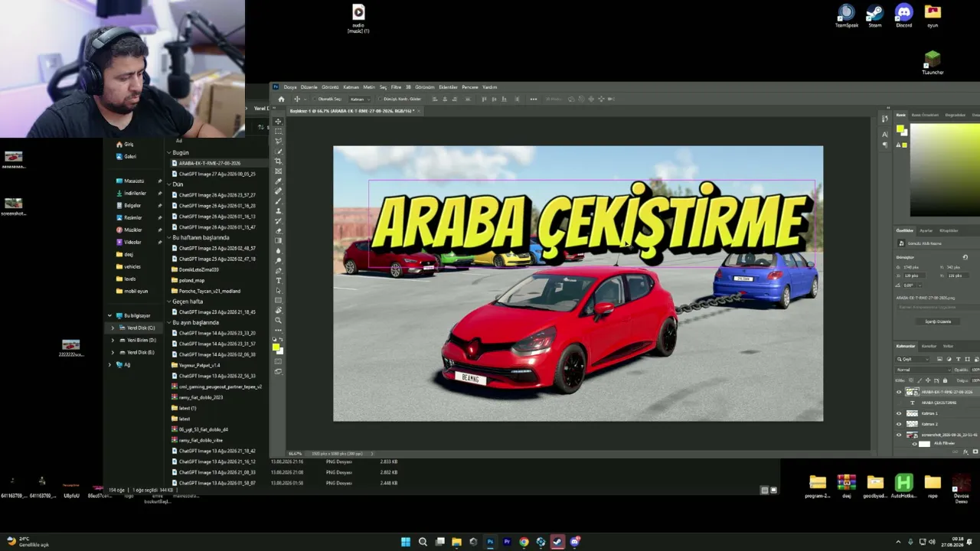Viewport: 980px width, 551px height.
Task: Collapse the Bu bilgisayar tree node
Action: 109,315
